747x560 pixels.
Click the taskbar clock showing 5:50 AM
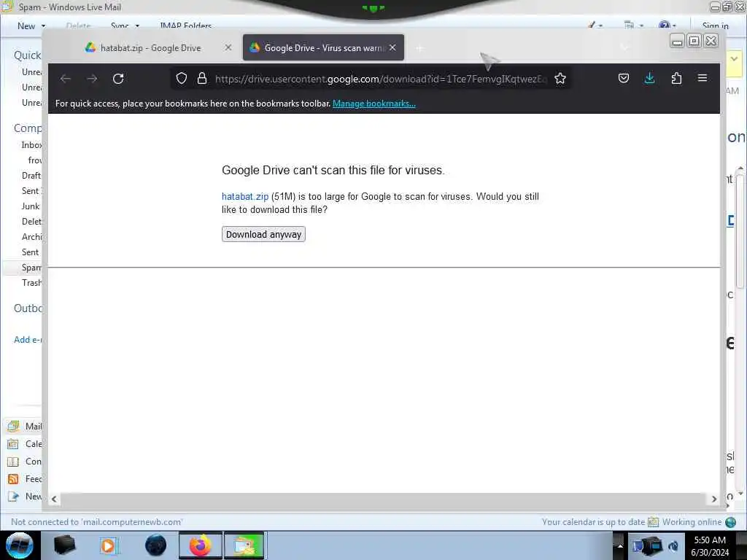coord(710,545)
